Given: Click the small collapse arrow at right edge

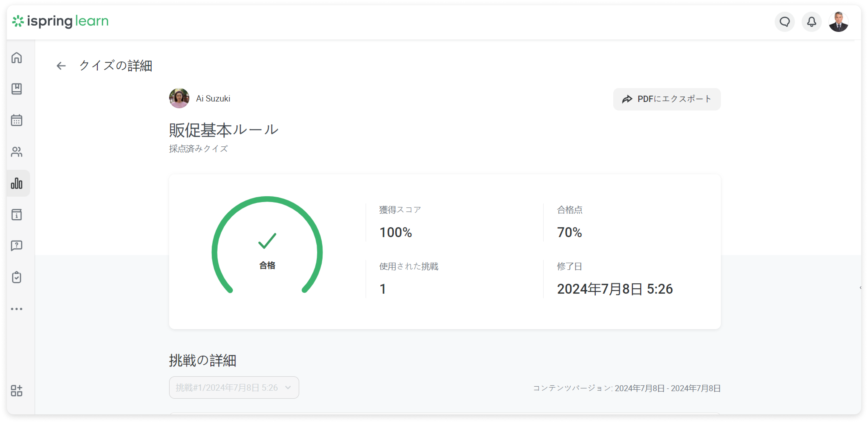Looking at the screenshot, I should [x=860, y=288].
